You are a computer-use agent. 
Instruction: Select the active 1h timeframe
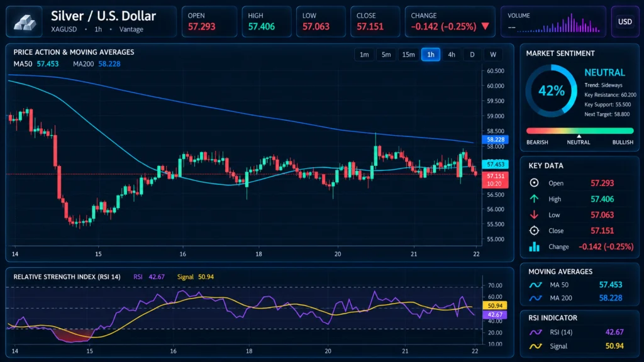click(430, 55)
